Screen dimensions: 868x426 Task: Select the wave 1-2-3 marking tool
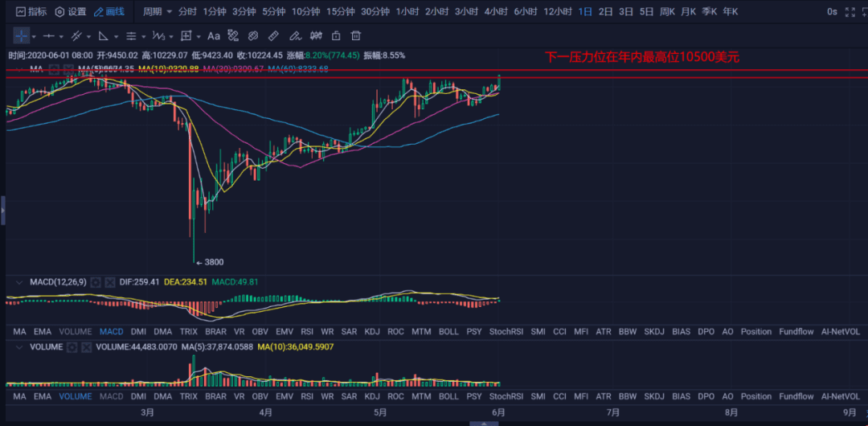point(158,36)
